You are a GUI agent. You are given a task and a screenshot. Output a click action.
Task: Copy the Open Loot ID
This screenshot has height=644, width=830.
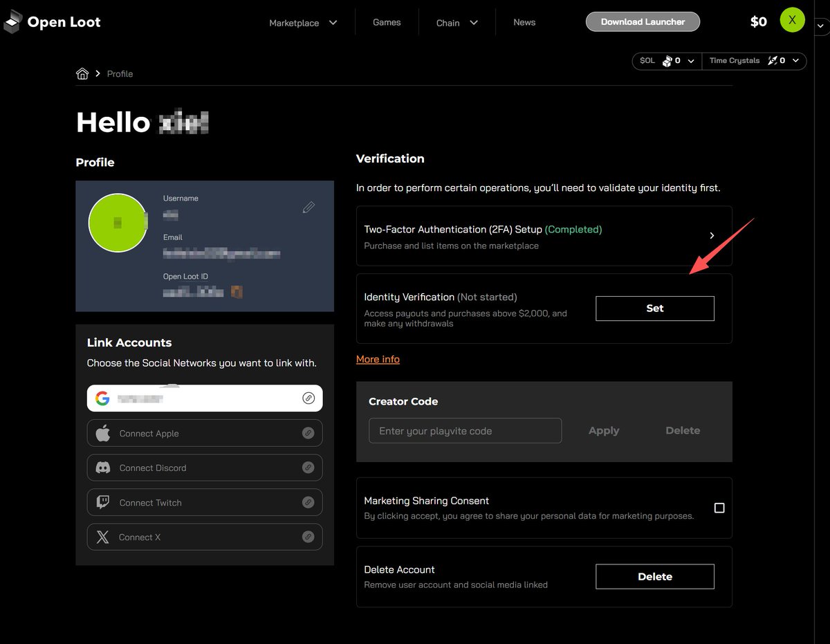pyautogui.click(x=237, y=291)
